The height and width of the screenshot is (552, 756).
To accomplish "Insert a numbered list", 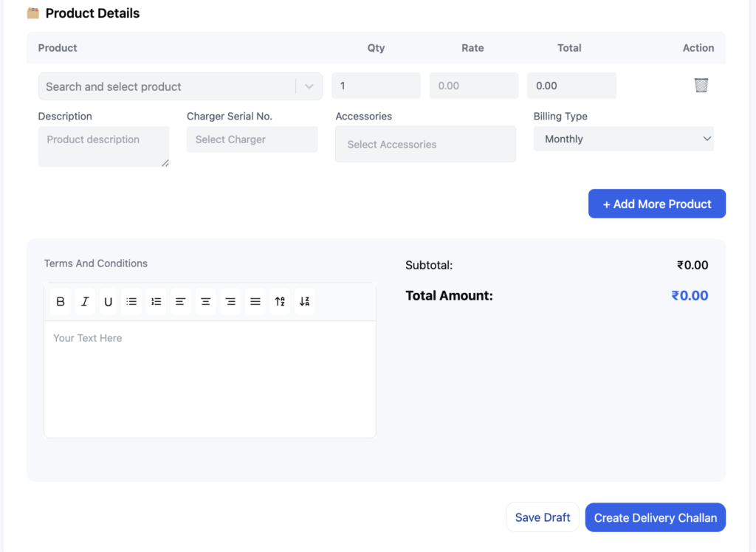I will 157,302.
